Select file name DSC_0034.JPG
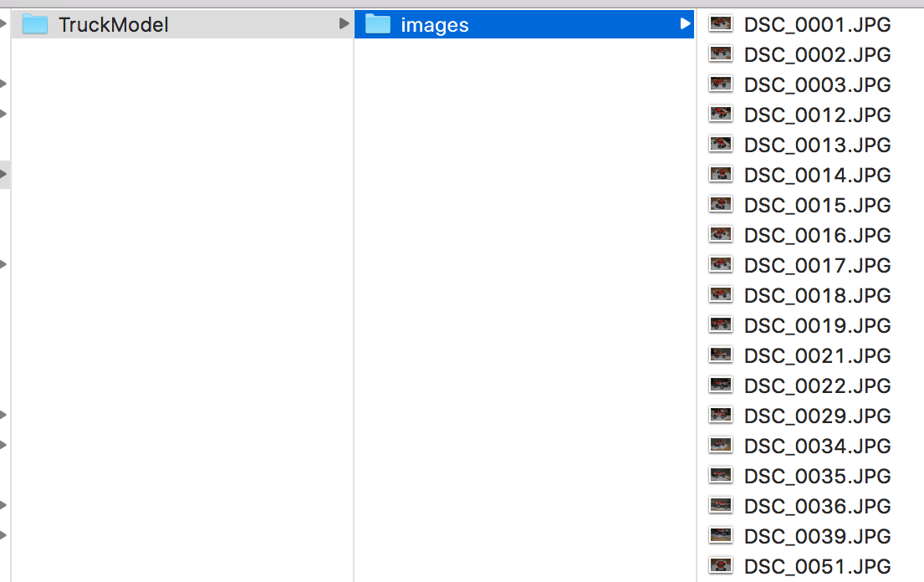Image resolution: width=924 pixels, height=582 pixels. (817, 446)
